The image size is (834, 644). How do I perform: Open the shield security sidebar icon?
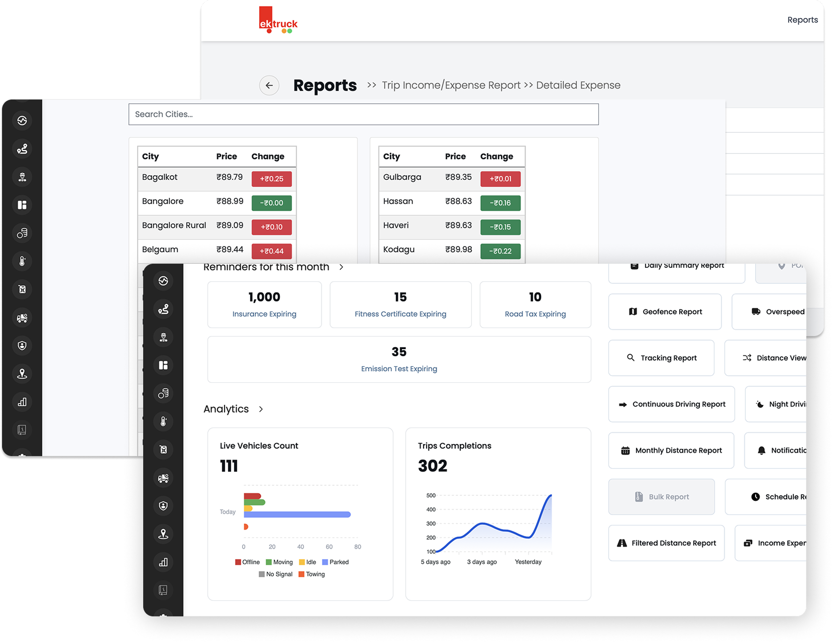(x=163, y=506)
